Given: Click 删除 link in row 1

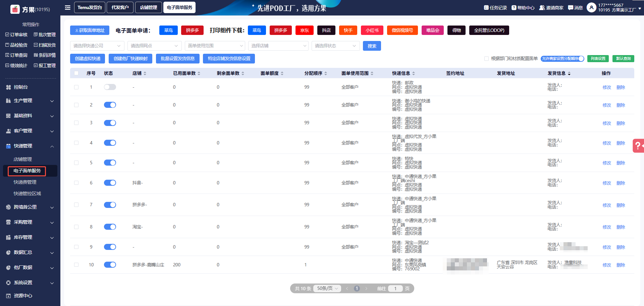Looking at the screenshot, I should pyautogui.click(x=621, y=87).
